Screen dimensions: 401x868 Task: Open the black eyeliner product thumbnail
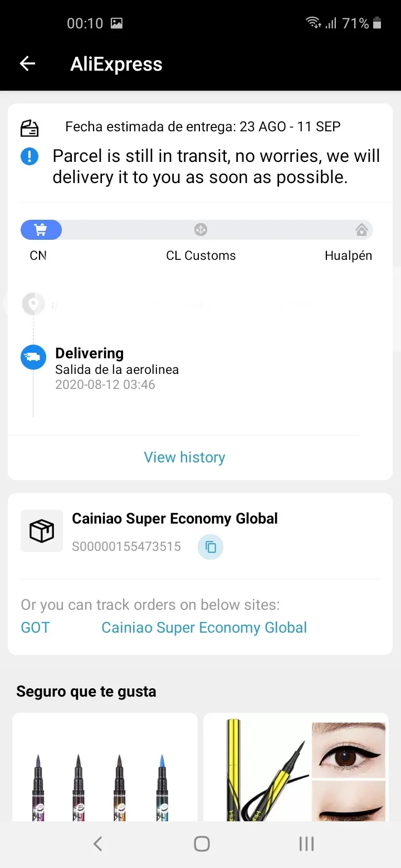(x=296, y=768)
